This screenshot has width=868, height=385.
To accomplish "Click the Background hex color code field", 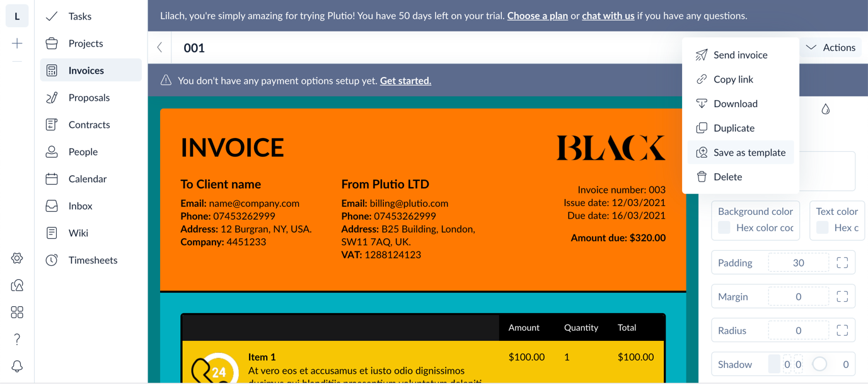I will 765,228.
